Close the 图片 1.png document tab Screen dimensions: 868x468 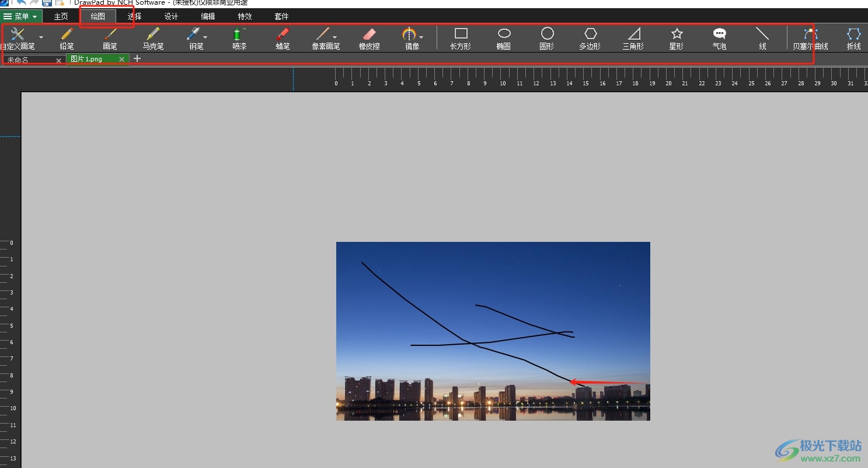121,59
